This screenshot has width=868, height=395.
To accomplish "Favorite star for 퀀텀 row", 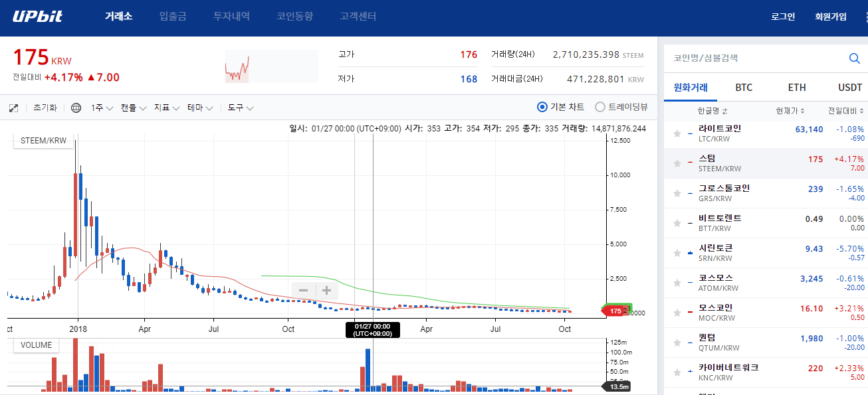I will (677, 343).
